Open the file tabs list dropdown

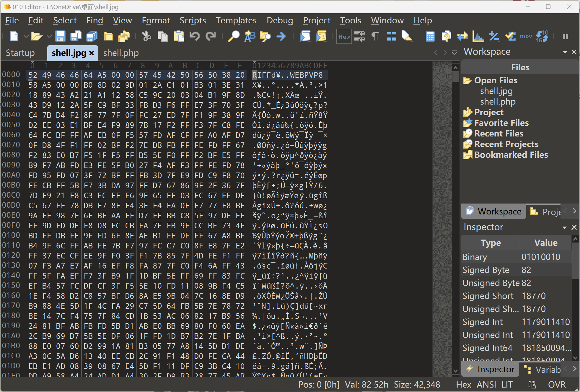454,53
